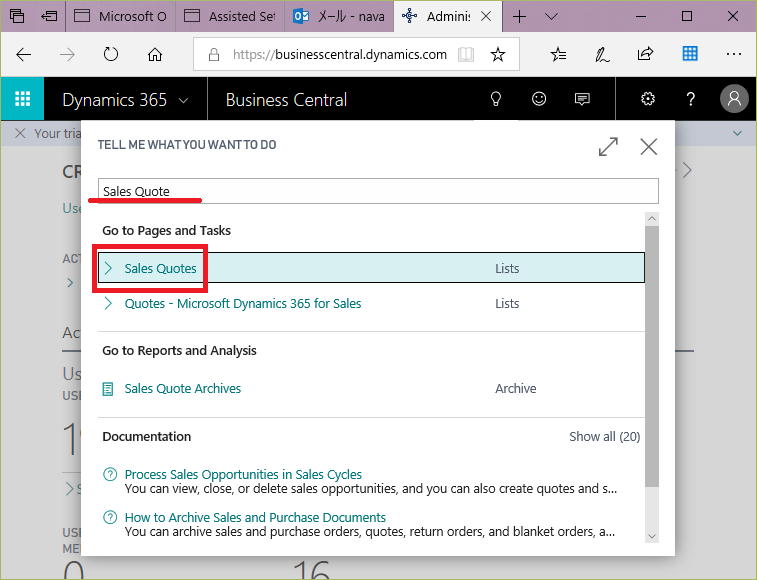This screenshot has height=580, width=757.
Task: Click the chevron beside Quotes - Microsoft Dynamics 365
Action: (109, 303)
